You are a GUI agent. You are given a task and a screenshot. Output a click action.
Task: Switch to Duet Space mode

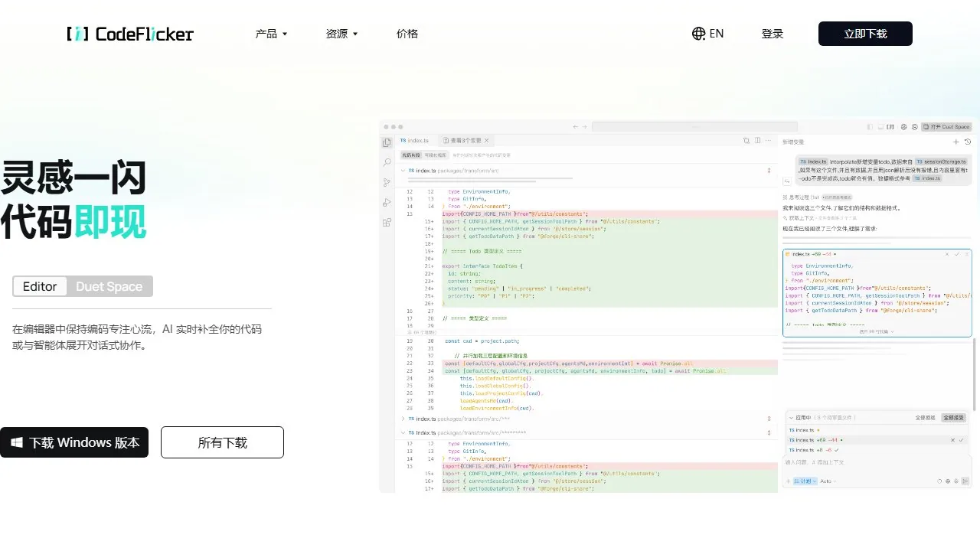(109, 286)
